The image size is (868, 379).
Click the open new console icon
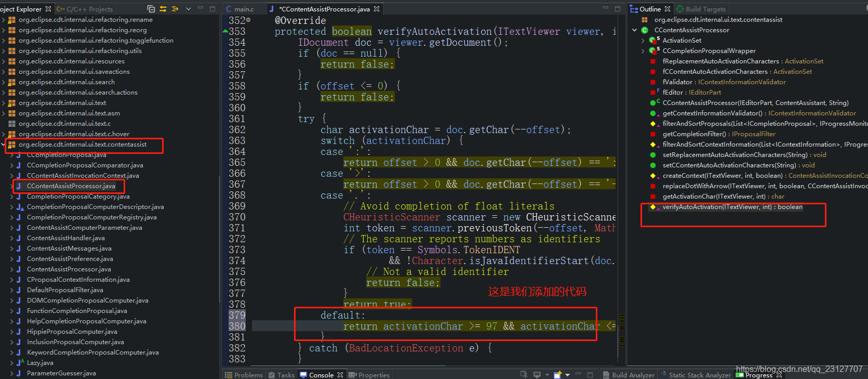557,374
